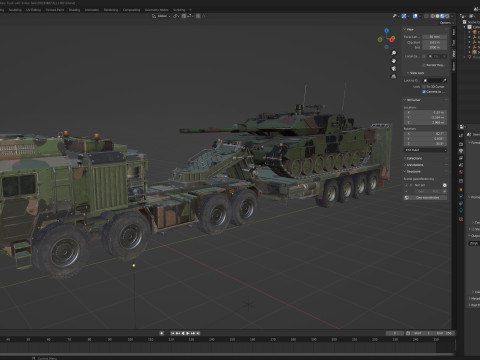Switch perspective/orthographic with grid icon
The height and width of the screenshot is (360, 480).
[394, 76]
